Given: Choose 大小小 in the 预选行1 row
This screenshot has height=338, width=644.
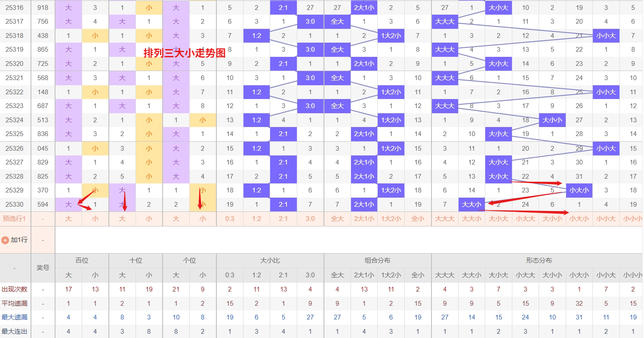Looking at the screenshot, I should click(x=552, y=219).
